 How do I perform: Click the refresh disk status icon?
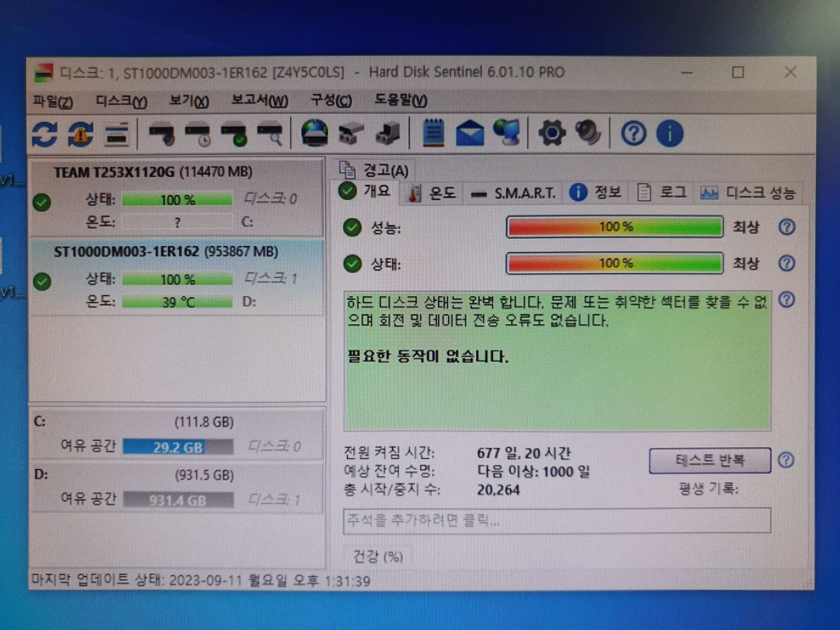pos(44,134)
